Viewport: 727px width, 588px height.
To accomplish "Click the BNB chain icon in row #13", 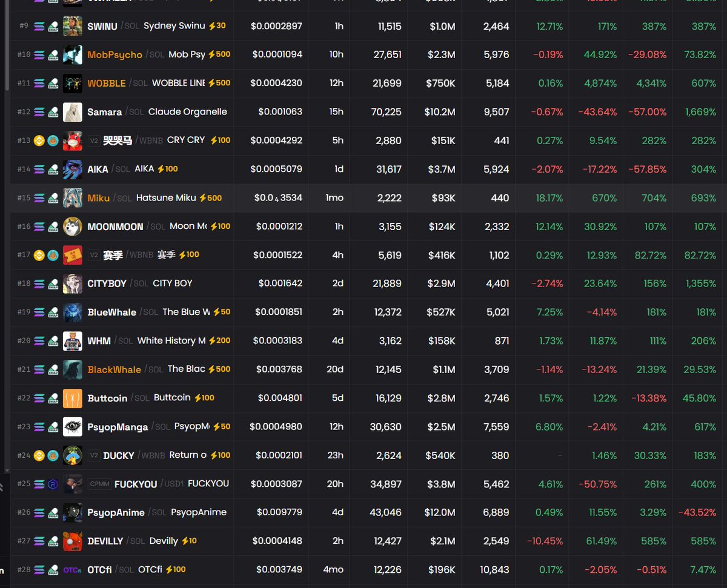I will pos(39,140).
